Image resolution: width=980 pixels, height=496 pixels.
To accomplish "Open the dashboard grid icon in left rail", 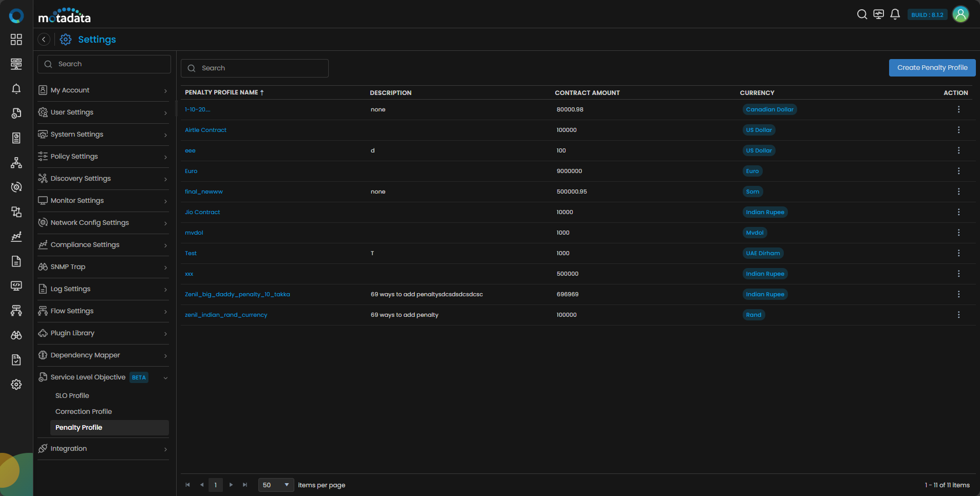I will (16, 40).
